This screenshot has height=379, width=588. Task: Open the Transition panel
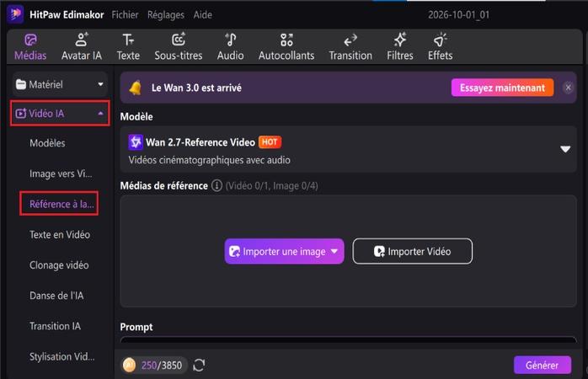(350, 47)
